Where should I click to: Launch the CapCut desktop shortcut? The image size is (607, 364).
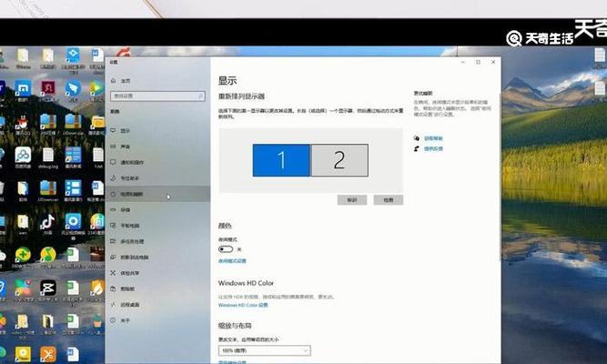(48, 288)
